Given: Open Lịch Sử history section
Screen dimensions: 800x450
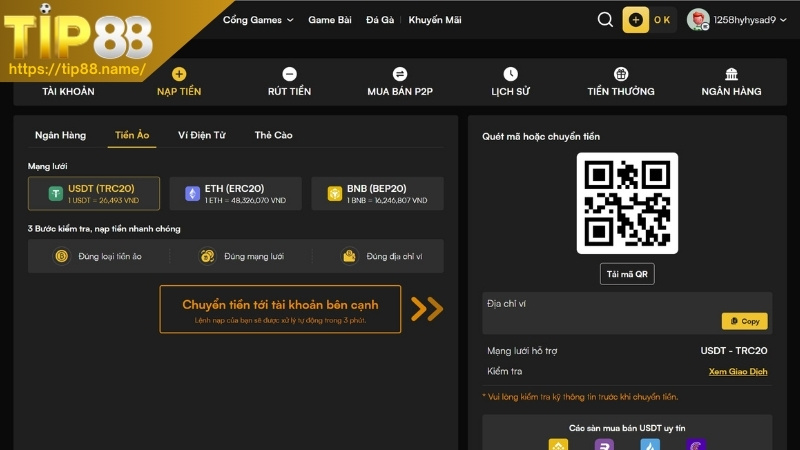Looking at the screenshot, I should (x=510, y=82).
